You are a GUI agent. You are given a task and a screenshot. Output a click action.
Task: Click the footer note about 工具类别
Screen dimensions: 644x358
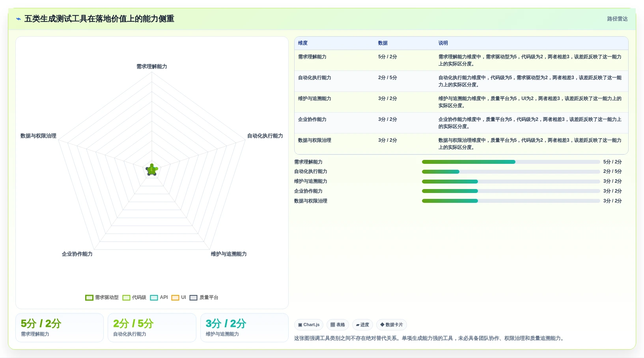click(430, 338)
